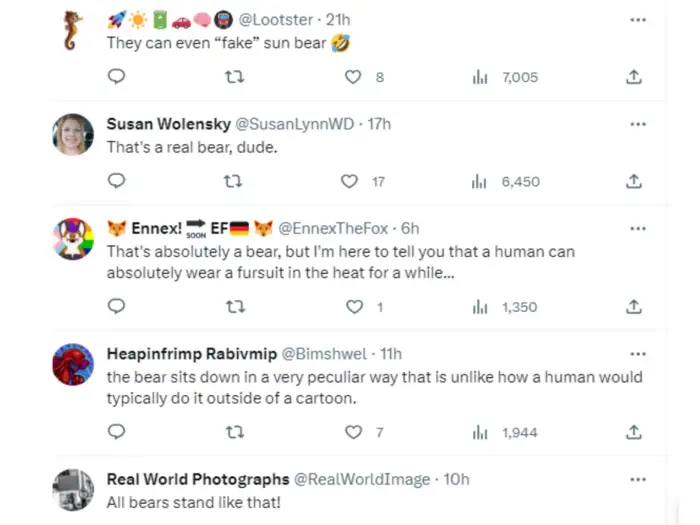
Task: Share Susan Wolensky's tweet
Action: [x=633, y=181]
